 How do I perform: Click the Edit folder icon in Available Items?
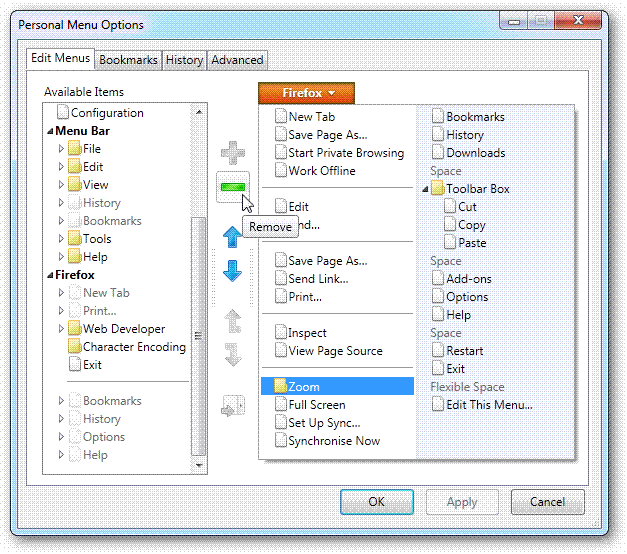point(75,166)
